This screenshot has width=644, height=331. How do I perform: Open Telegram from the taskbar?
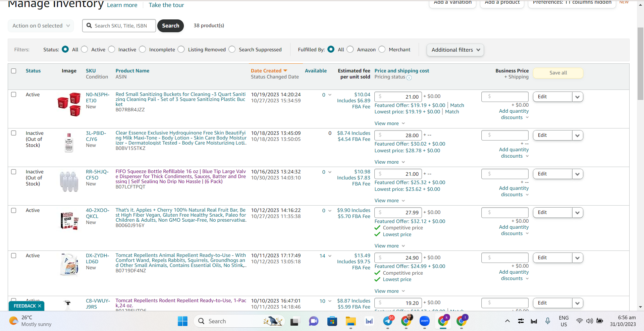click(x=388, y=321)
